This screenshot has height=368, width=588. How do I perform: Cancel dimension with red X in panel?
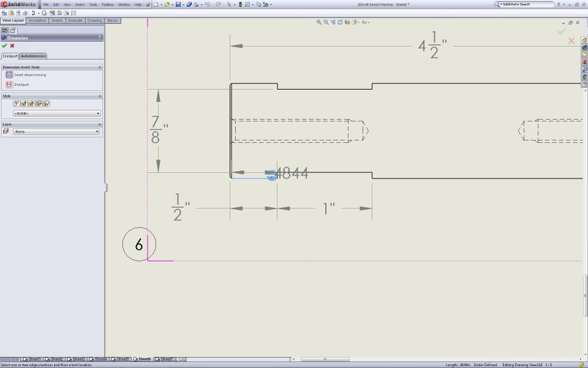(12, 45)
